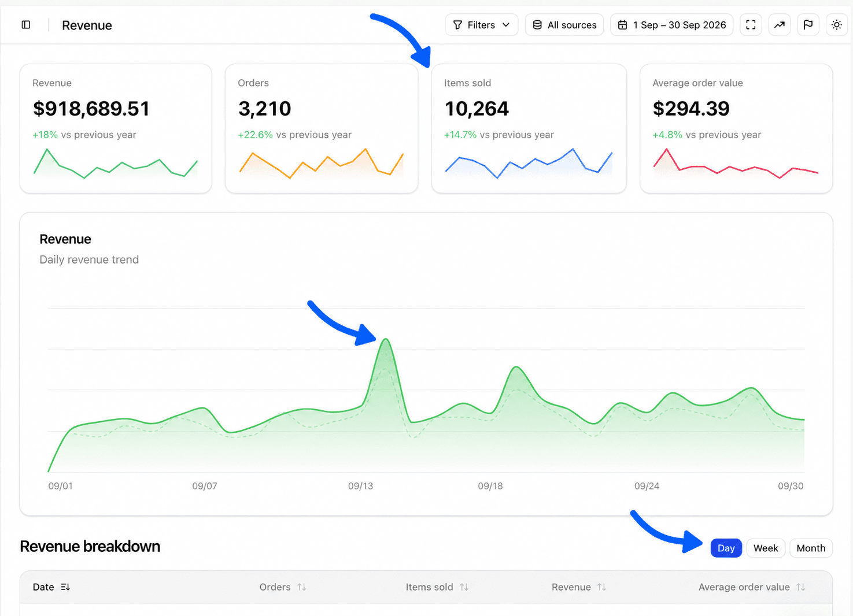853x616 pixels.
Task: Select the Orders metric card
Action: pos(322,128)
